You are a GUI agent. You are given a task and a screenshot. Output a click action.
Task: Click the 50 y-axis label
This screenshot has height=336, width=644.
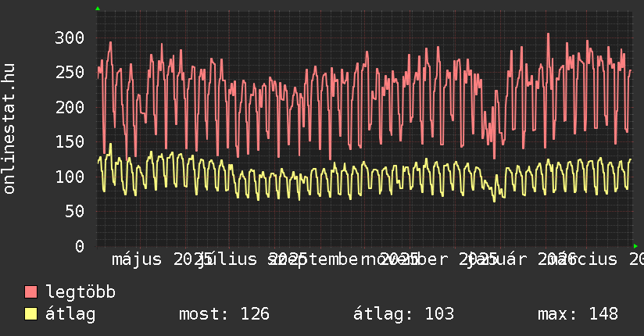coord(74,211)
